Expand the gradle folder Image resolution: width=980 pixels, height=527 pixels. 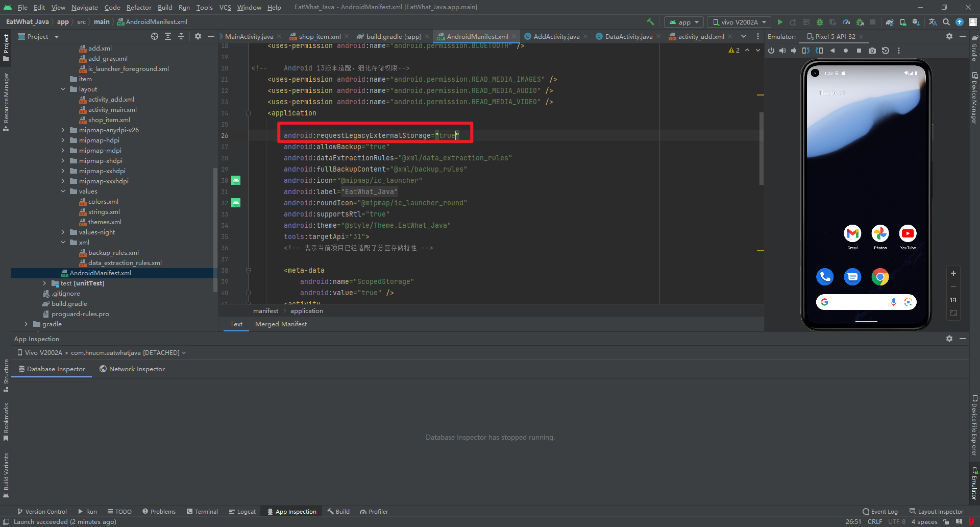coord(26,324)
